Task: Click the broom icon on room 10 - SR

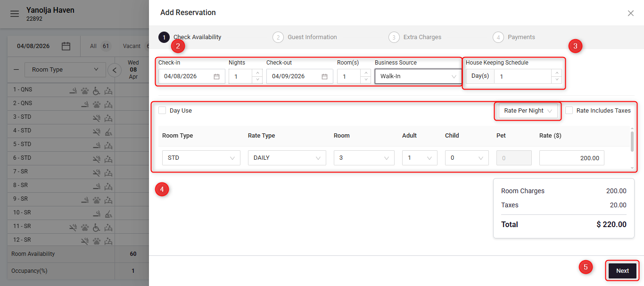Action: (108, 213)
